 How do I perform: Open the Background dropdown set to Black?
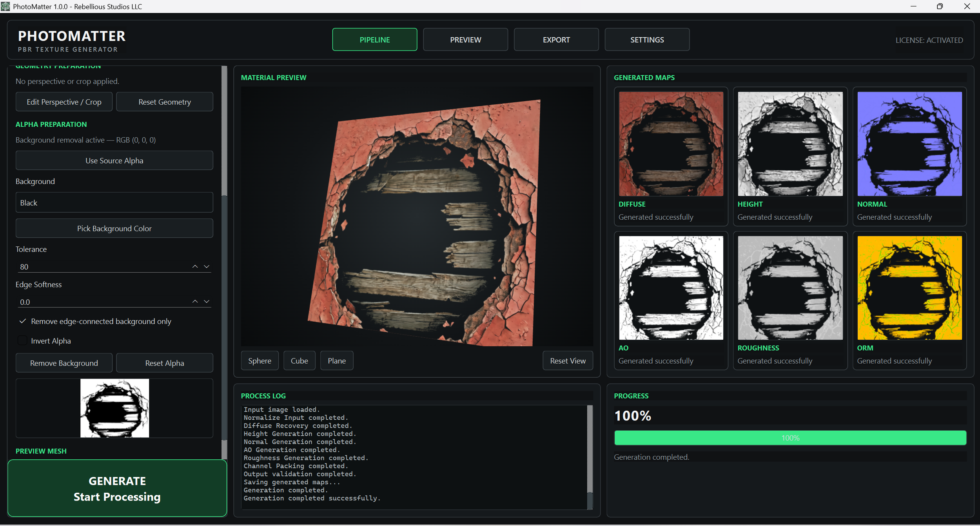(114, 203)
